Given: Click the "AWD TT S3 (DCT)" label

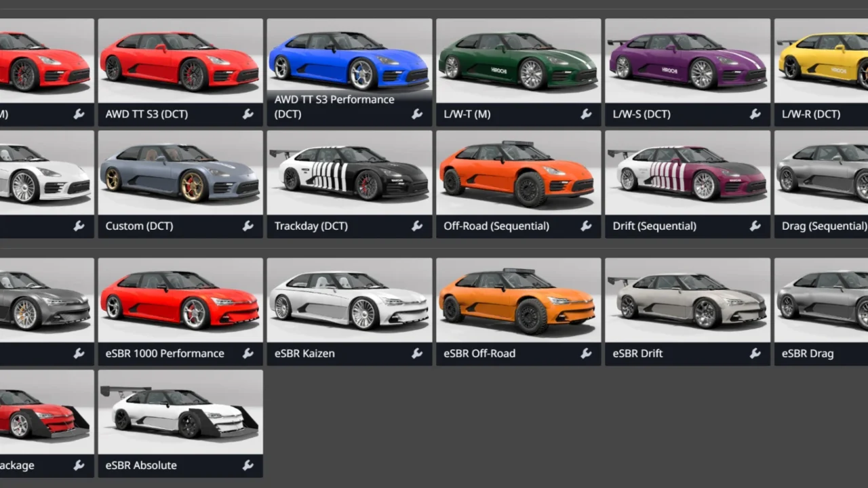Looking at the screenshot, I should pos(146,114).
